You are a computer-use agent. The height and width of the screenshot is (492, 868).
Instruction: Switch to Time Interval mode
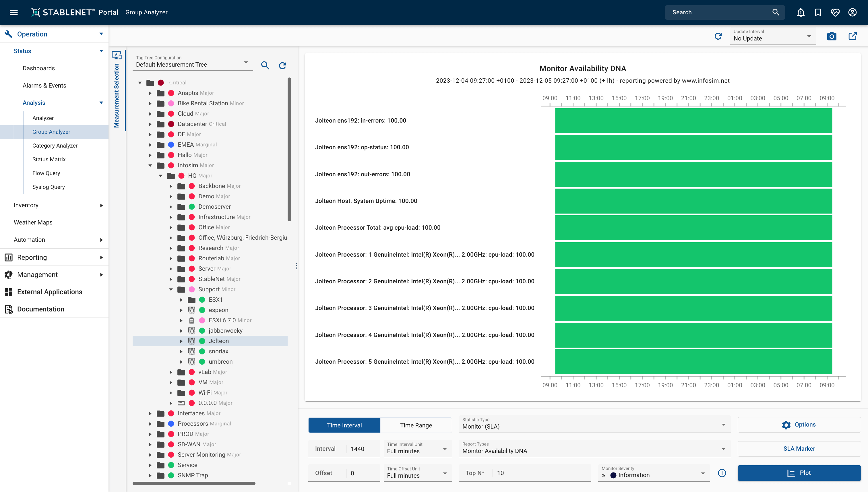pyautogui.click(x=344, y=425)
